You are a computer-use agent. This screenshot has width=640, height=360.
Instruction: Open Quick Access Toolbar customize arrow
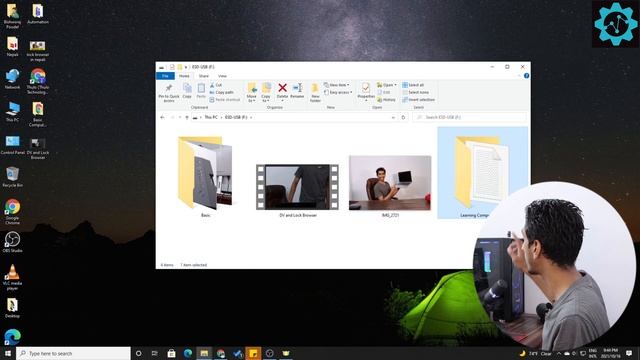pyautogui.click(x=186, y=67)
